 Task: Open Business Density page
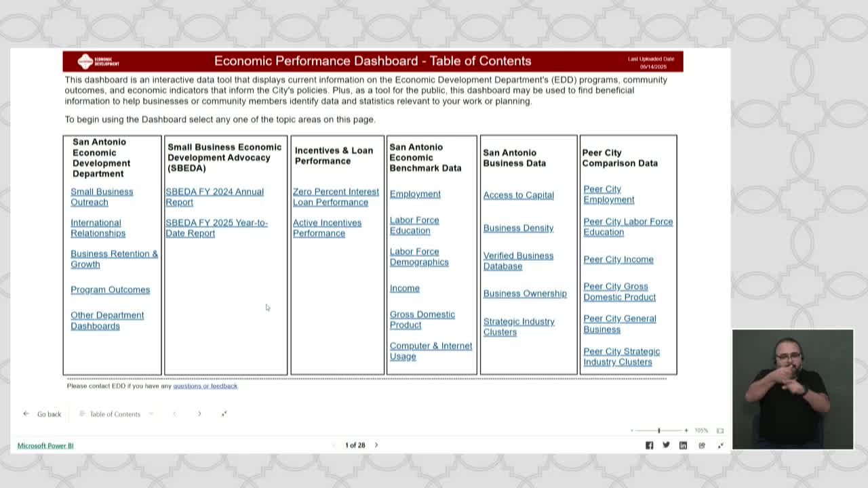click(x=518, y=228)
